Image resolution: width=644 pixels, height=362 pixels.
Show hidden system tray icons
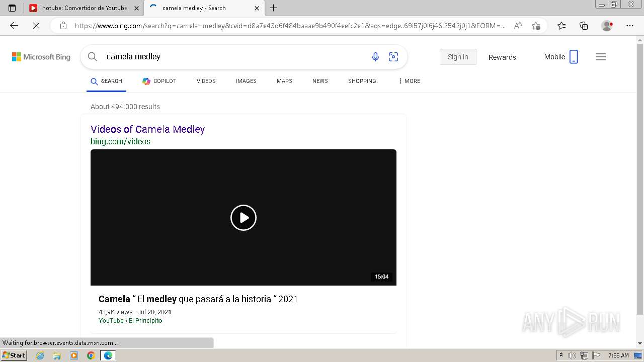point(561,355)
